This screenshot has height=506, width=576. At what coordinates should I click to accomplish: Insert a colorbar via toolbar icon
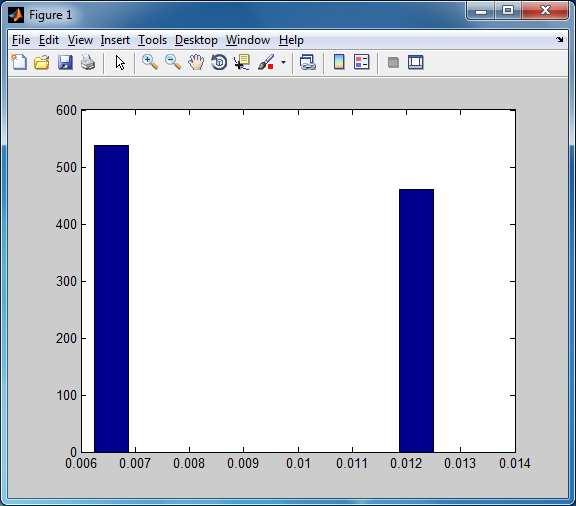tap(339, 62)
